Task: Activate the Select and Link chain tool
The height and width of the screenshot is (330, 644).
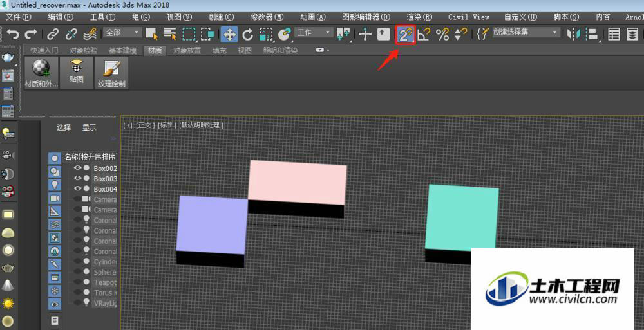Action: click(x=53, y=33)
